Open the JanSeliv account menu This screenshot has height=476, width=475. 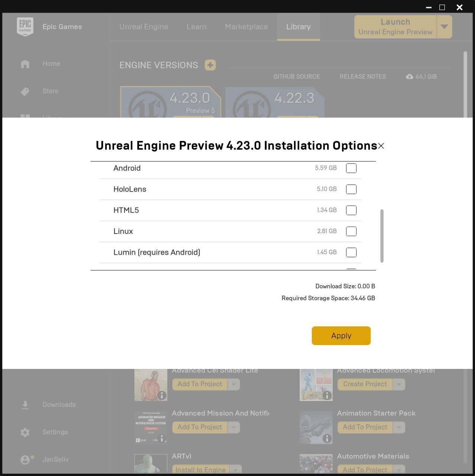55,460
